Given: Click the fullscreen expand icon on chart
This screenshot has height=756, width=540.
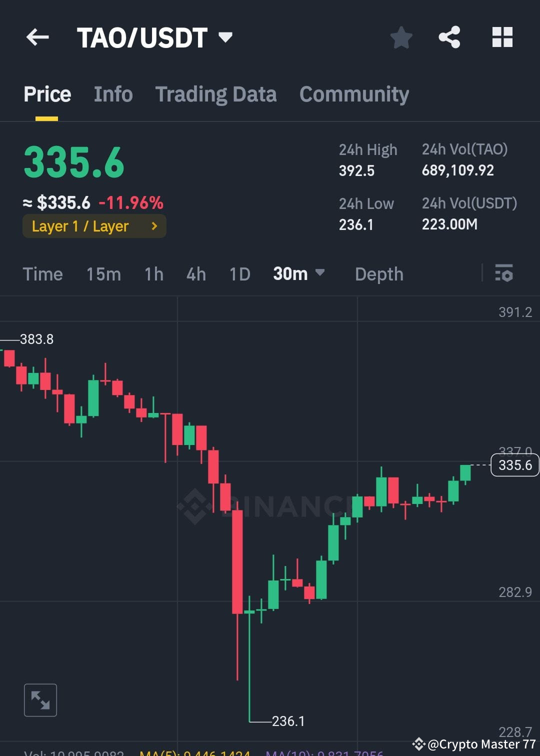Looking at the screenshot, I should point(40,699).
